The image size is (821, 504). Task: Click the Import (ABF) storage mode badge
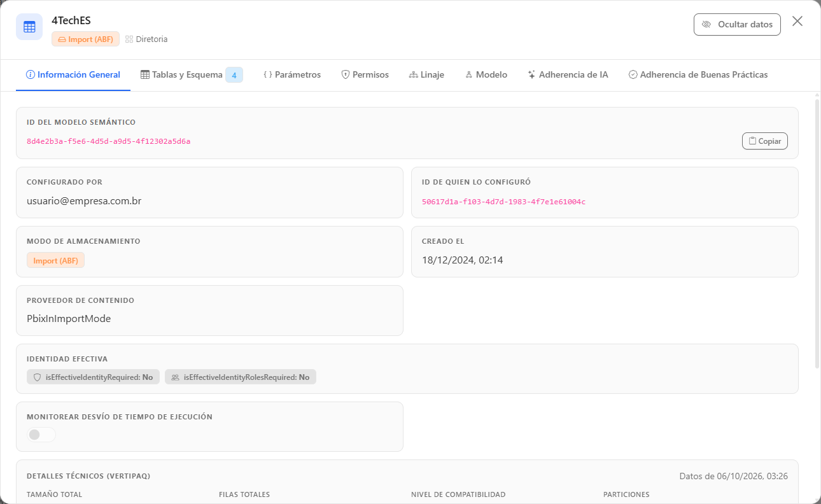tap(55, 260)
